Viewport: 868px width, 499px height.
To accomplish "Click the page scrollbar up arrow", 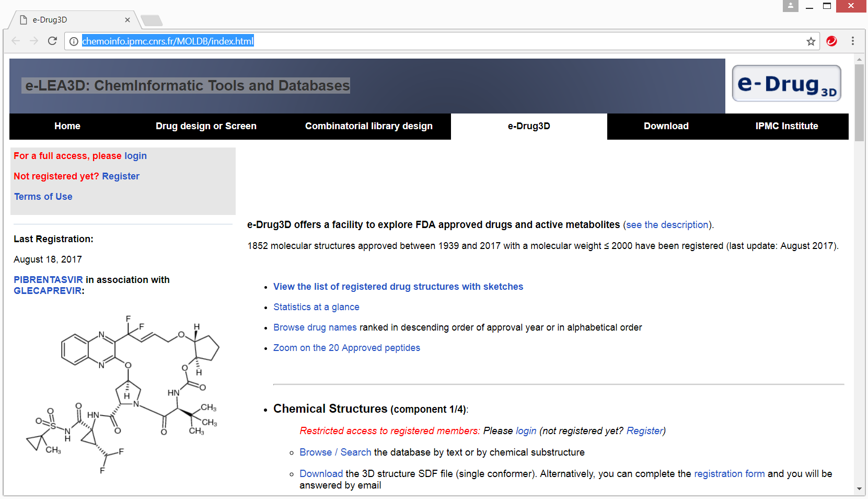I will pyautogui.click(x=859, y=60).
